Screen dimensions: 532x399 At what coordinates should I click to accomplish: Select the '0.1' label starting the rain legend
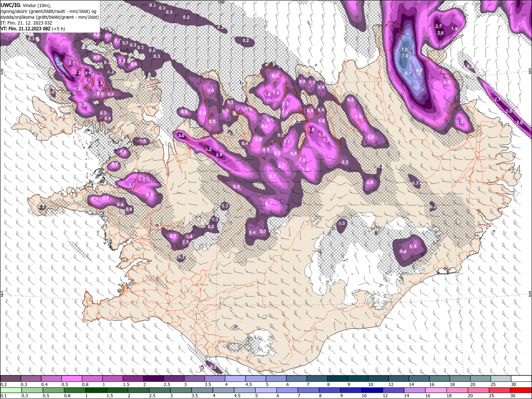click(4, 396)
